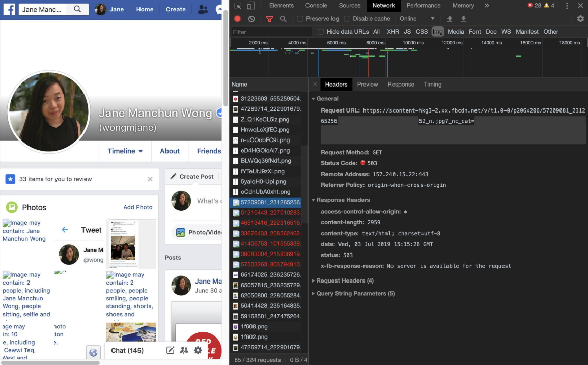Click the Home link in Facebook
Image resolution: width=588 pixels, height=365 pixels.
[x=145, y=9]
